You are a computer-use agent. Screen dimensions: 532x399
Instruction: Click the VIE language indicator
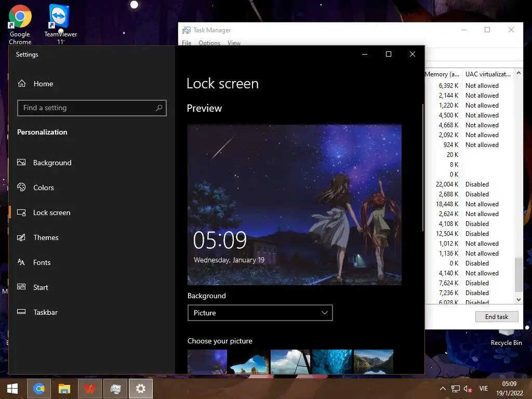484,389
